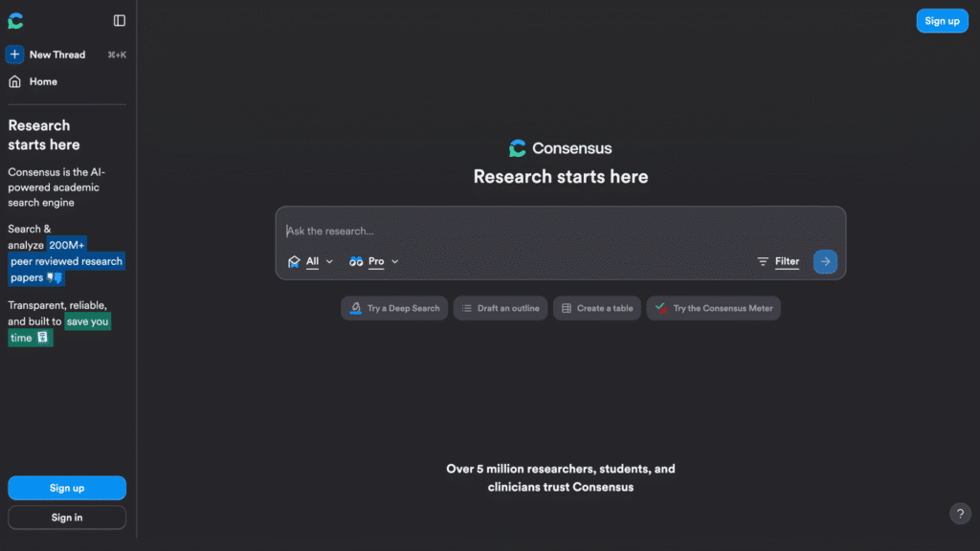Click the table grid icon on Create a table
980x551 pixels.
coord(568,308)
